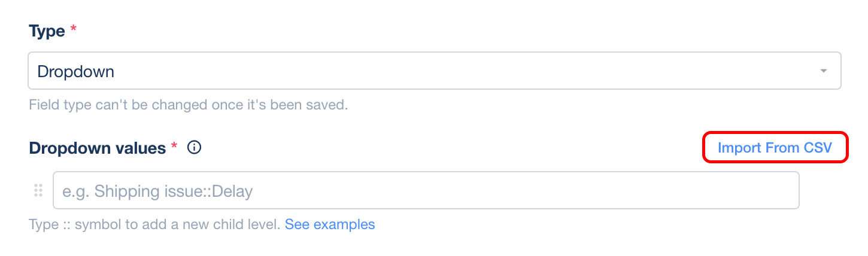Open the See examples link
The image size is (868, 256).
tap(330, 225)
